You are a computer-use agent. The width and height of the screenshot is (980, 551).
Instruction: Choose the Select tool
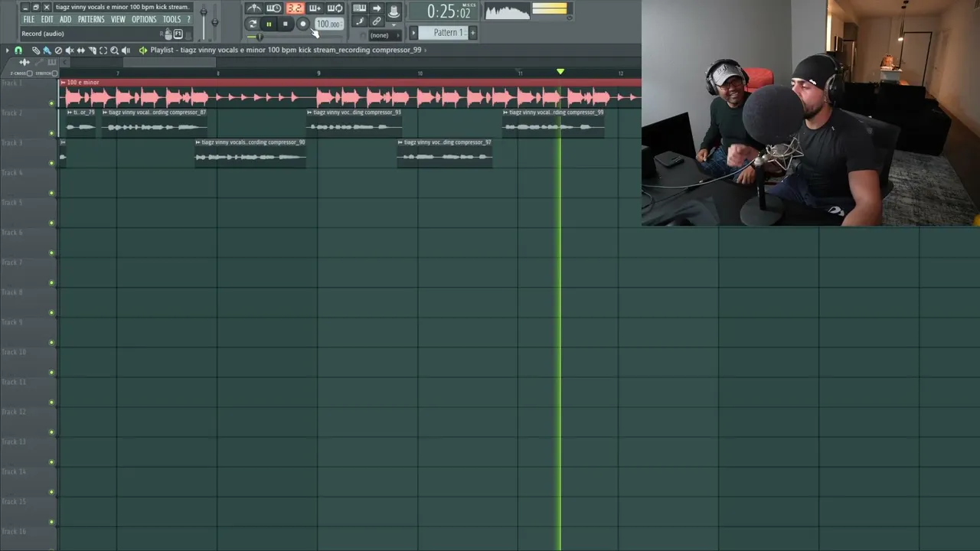click(103, 51)
